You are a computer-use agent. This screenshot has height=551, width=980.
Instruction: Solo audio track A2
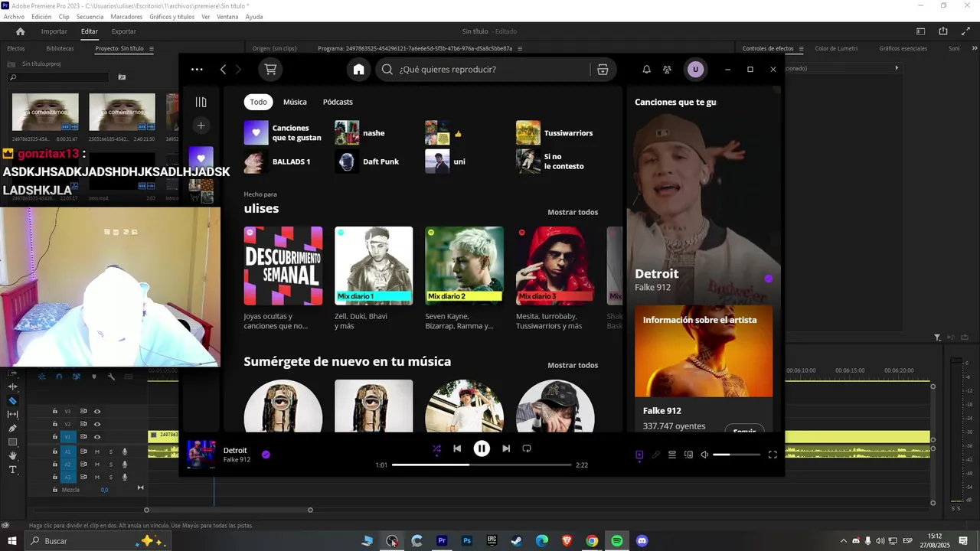110,465
